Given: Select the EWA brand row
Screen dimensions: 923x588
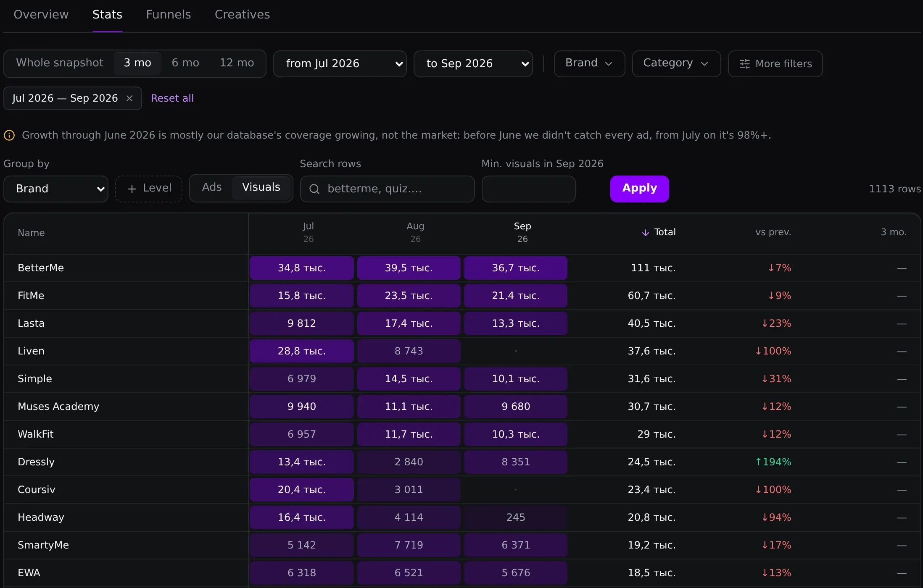Looking at the screenshot, I should click(462, 573).
